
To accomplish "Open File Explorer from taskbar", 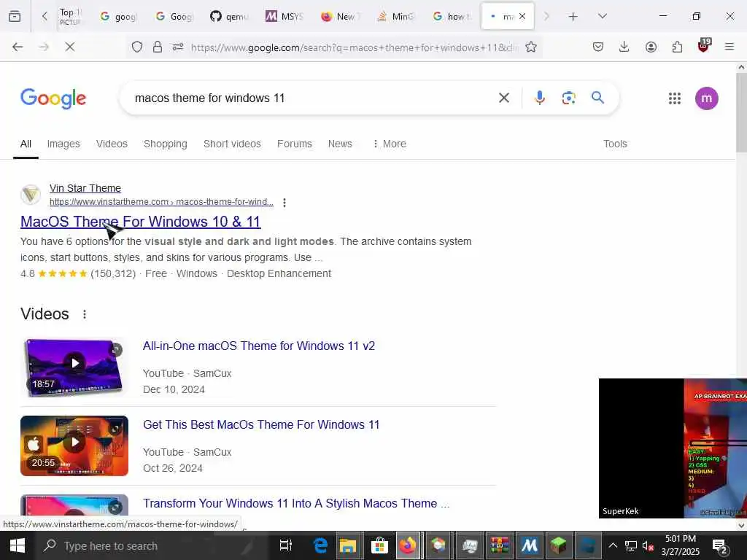I will [x=348, y=545].
